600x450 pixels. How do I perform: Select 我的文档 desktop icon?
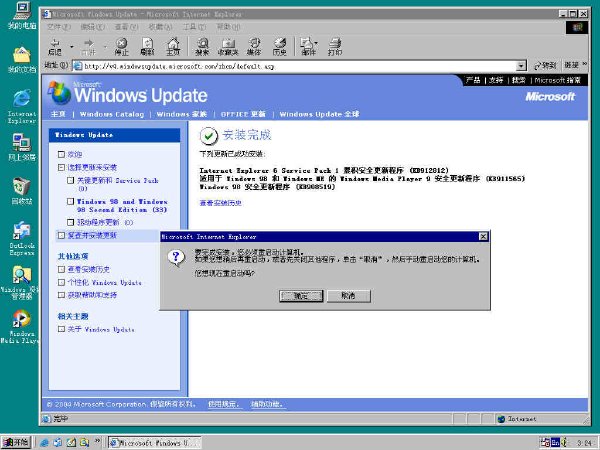tap(22, 59)
